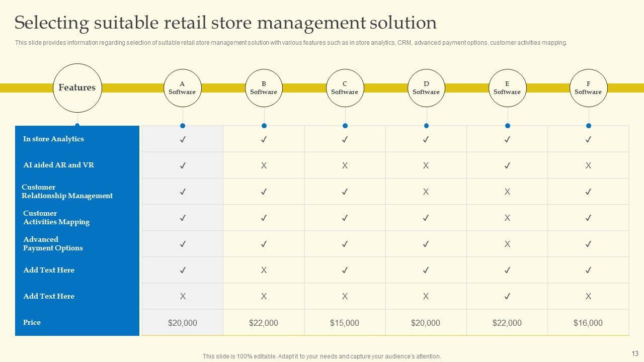Click the $16,000 price for F Software
Image resolution: width=644 pixels, height=362 pixels.
pos(588,323)
